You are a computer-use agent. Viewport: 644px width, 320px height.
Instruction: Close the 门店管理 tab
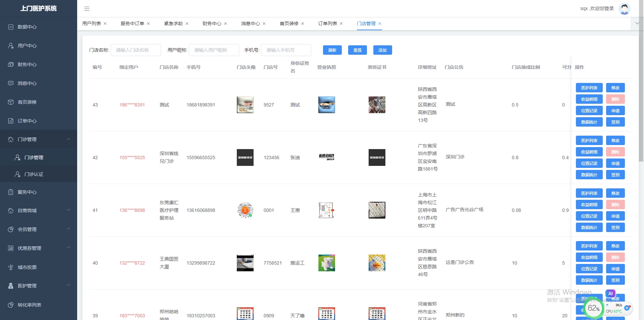(380, 24)
